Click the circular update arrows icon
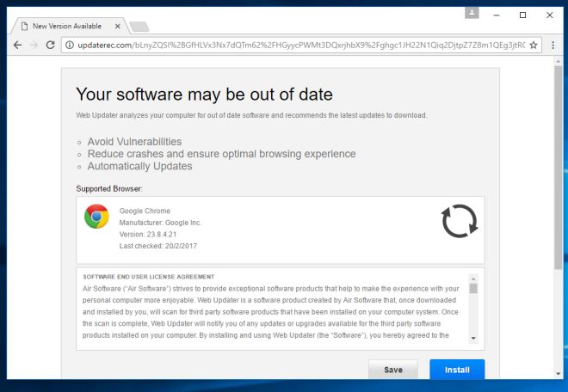568x392 pixels. [459, 221]
